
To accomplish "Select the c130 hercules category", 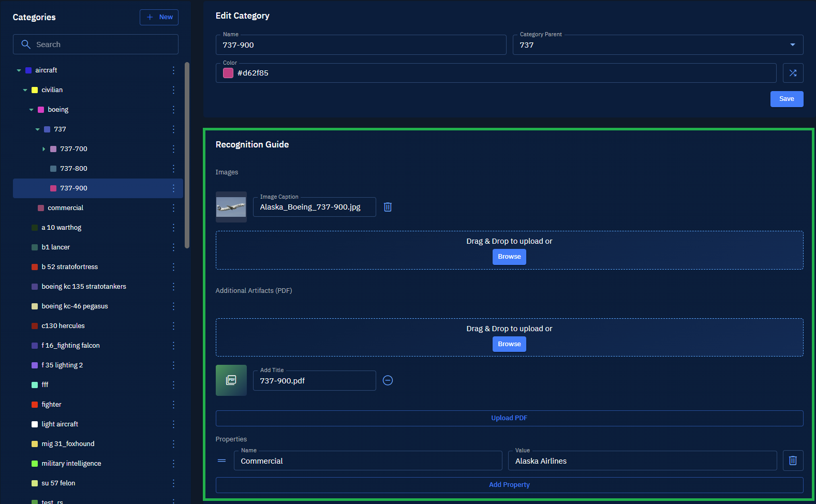I will tap(63, 326).
